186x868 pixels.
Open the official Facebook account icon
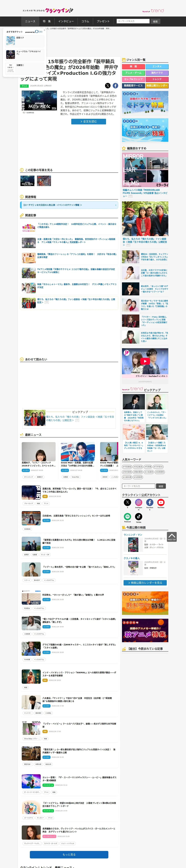[150, 502]
